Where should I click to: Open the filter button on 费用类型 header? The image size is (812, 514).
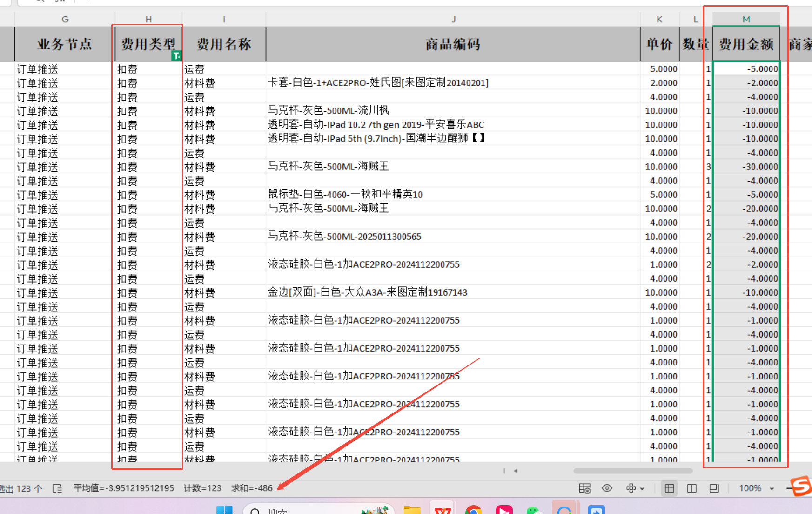pyautogui.click(x=176, y=56)
